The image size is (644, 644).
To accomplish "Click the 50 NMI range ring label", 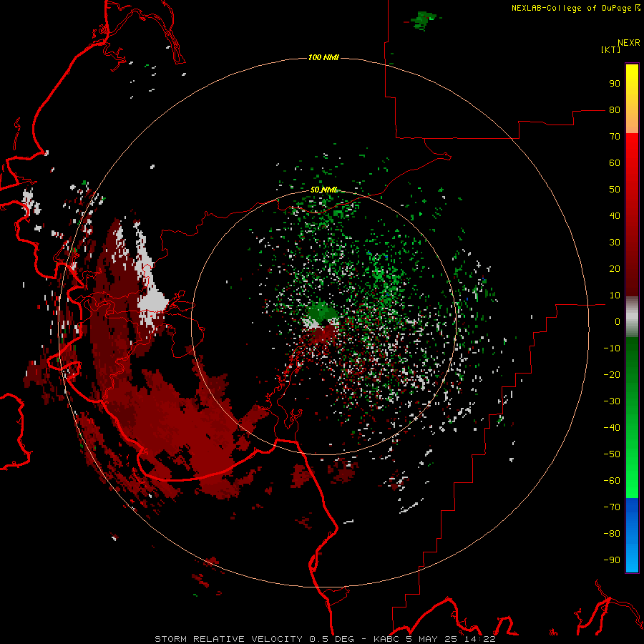I will point(323,190).
